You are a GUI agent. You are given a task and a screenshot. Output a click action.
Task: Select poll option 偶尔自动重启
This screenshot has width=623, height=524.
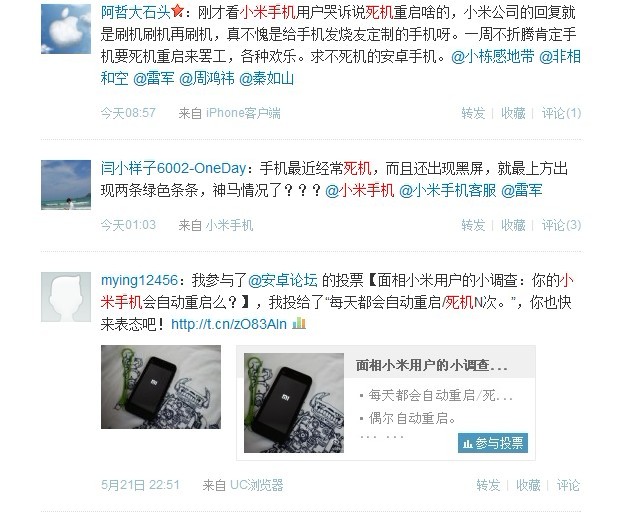[x=412, y=418]
